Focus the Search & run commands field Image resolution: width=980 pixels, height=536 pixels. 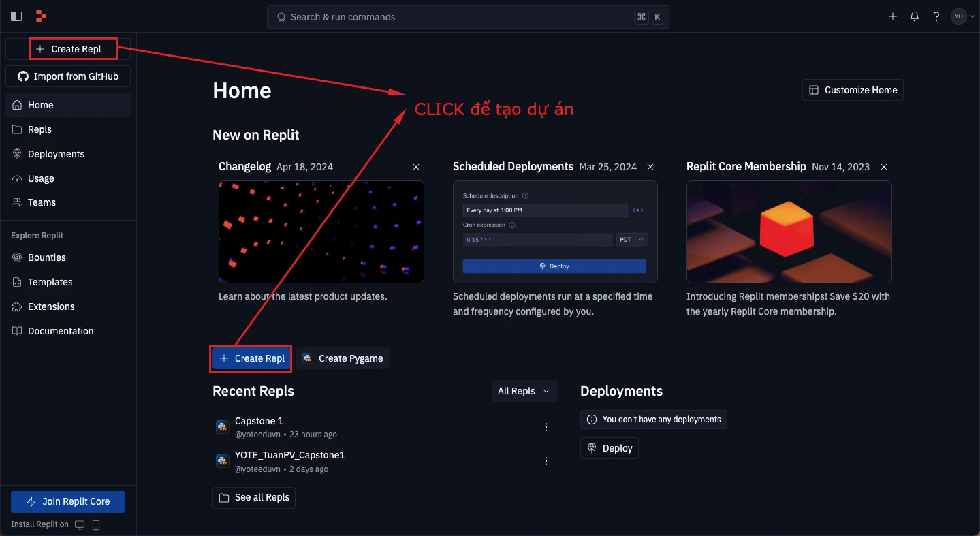click(x=468, y=17)
